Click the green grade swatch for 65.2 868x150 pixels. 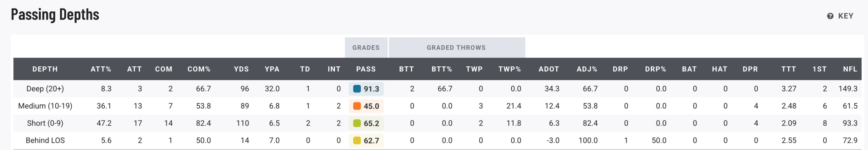357,123
